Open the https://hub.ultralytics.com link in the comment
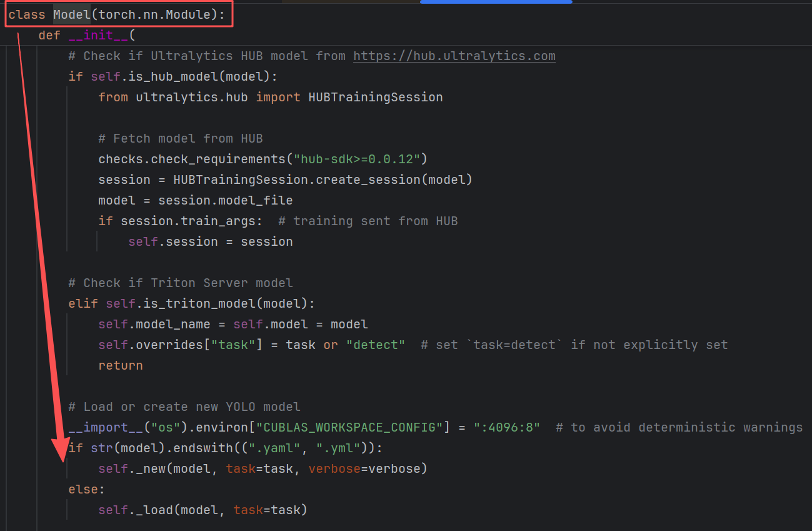Viewport: 812px width, 531px height. pos(454,56)
